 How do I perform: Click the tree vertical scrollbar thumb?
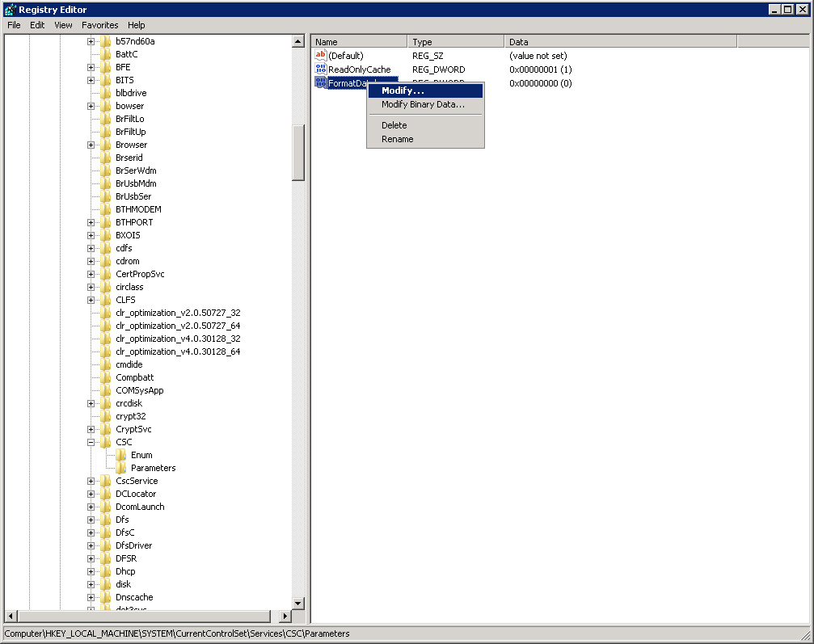[x=298, y=153]
